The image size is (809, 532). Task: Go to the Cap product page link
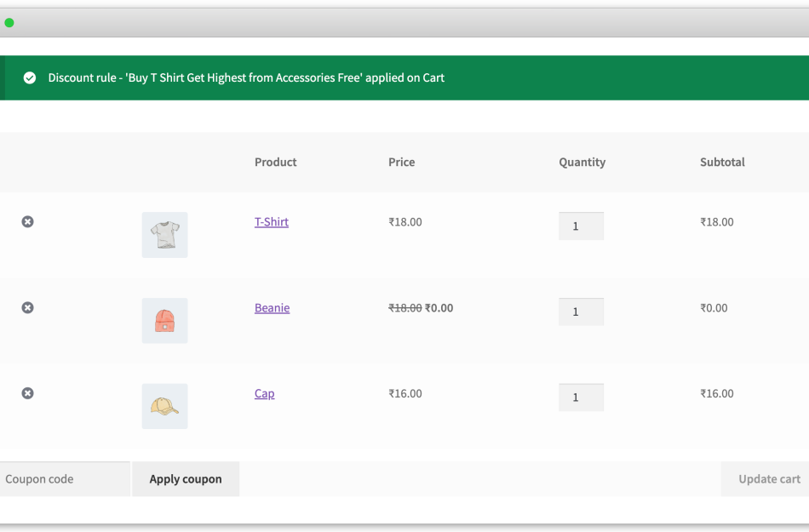click(x=264, y=394)
